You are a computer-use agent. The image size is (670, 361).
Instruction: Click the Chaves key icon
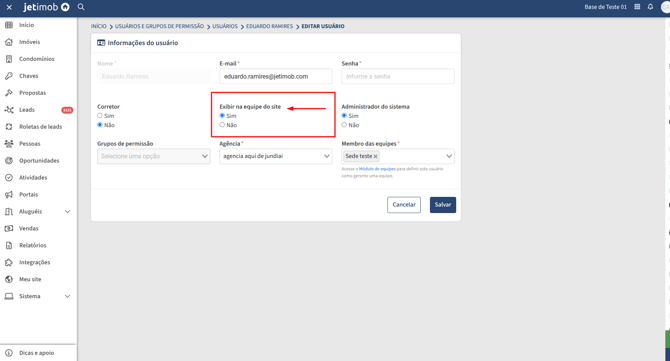click(9, 76)
